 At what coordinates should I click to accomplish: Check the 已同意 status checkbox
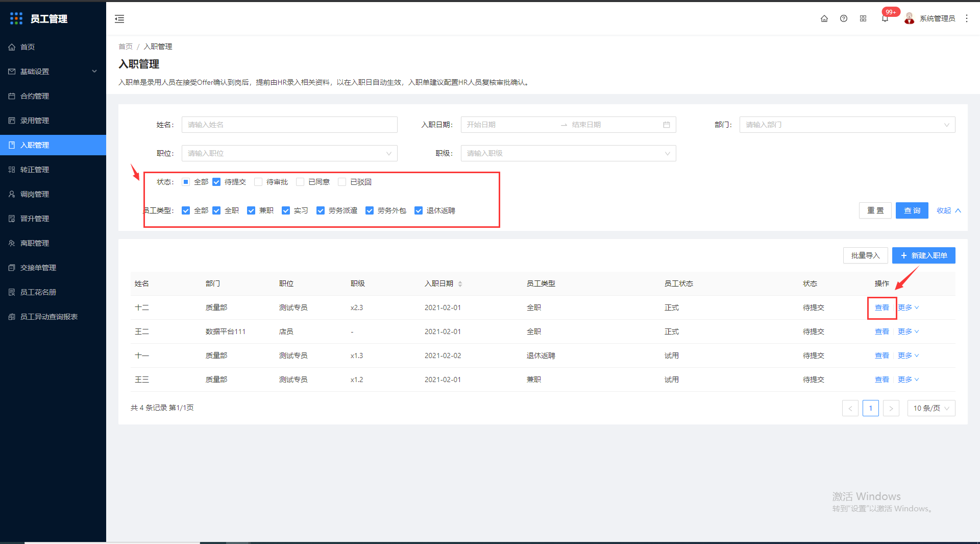coord(300,182)
